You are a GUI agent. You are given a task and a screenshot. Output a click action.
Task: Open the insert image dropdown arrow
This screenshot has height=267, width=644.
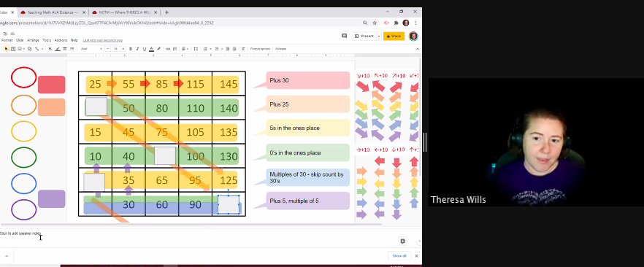point(24,49)
